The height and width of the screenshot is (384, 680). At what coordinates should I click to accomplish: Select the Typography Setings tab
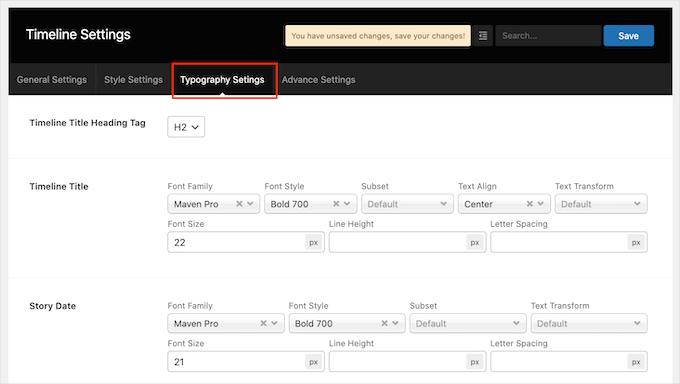[x=222, y=79]
